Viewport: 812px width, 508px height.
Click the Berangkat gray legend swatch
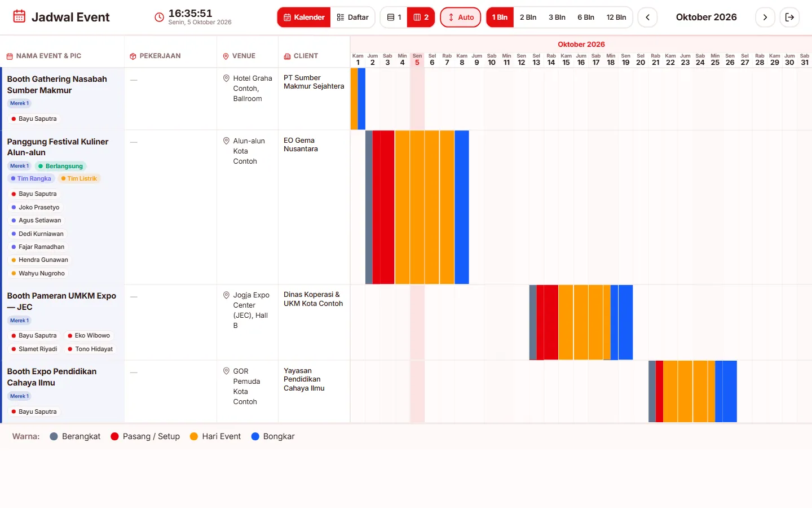[x=54, y=436]
